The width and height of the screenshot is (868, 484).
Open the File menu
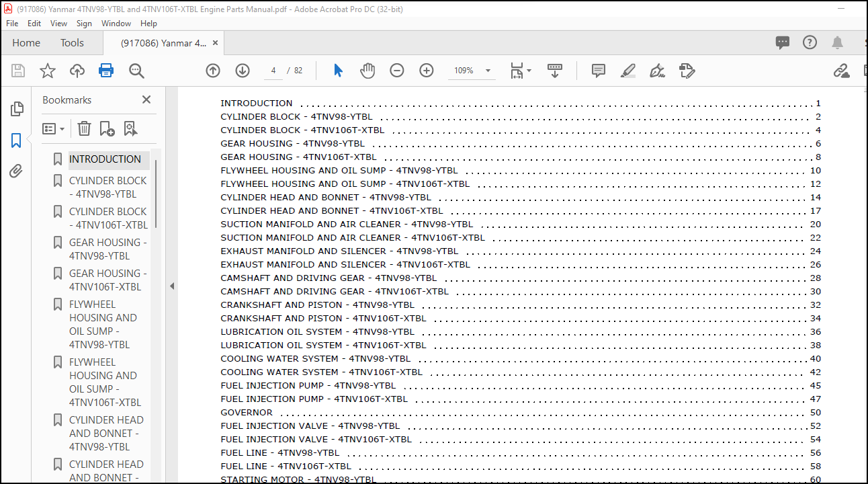click(x=12, y=23)
